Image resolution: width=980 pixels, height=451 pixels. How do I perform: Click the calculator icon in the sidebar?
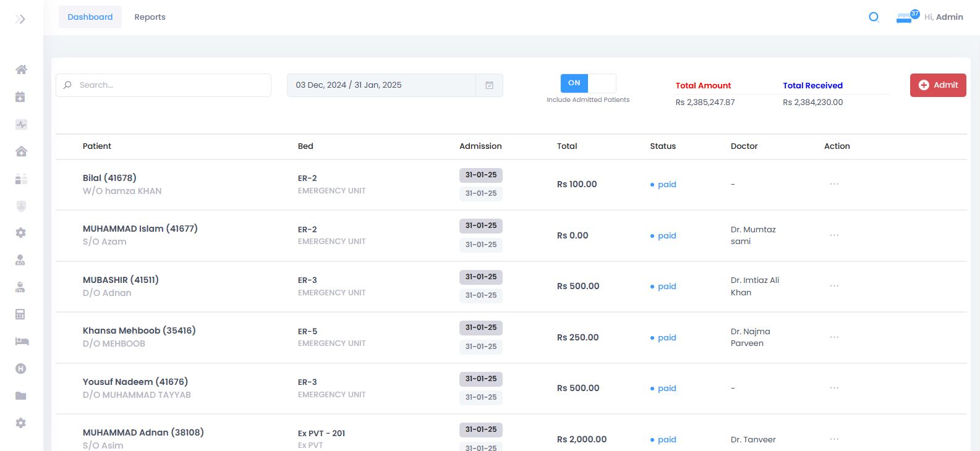point(20,314)
